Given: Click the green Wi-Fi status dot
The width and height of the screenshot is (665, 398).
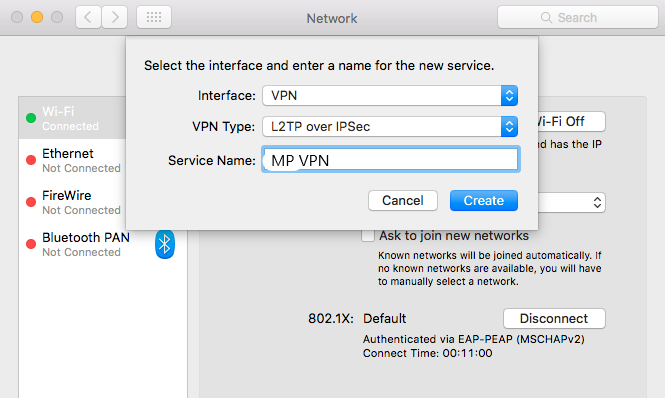Looking at the screenshot, I should pyautogui.click(x=31, y=118).
